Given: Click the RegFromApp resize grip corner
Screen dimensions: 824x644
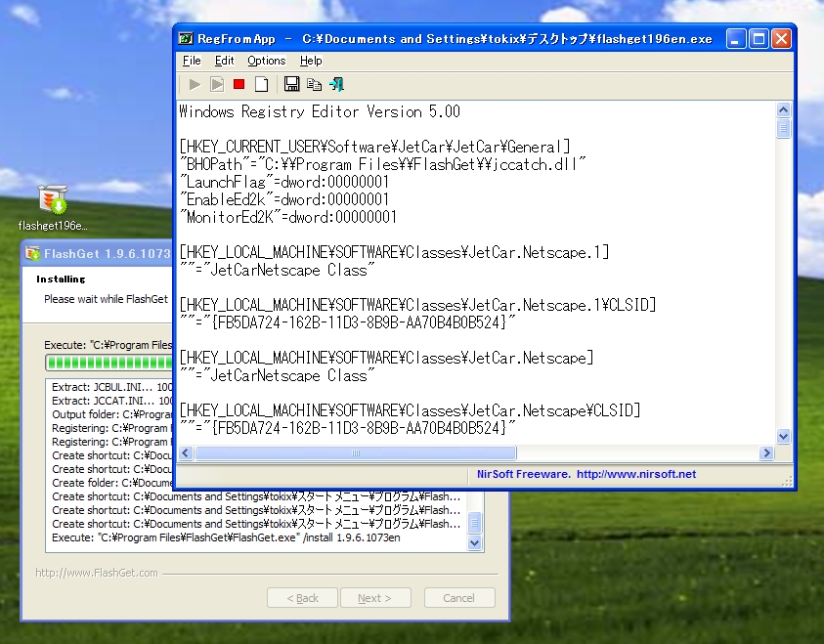Looking at the screenshot, I should click(x=787, y=481).
